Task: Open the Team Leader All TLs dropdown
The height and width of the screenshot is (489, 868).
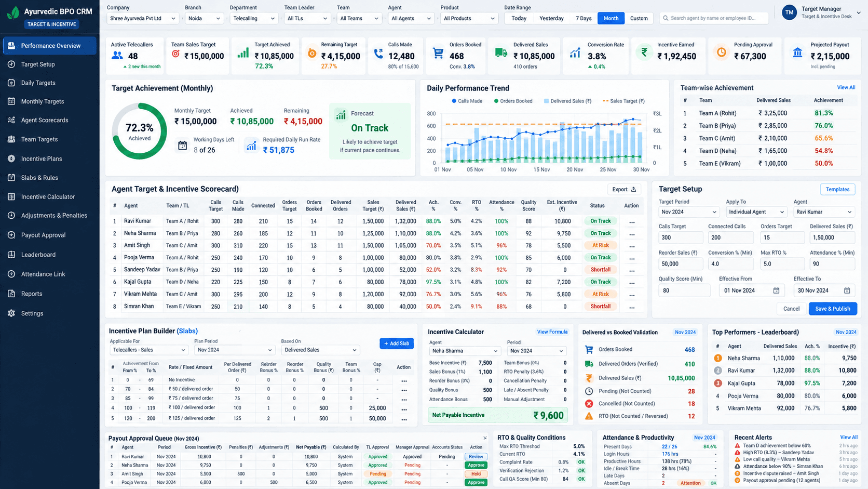Action: [x=307, y=18]
